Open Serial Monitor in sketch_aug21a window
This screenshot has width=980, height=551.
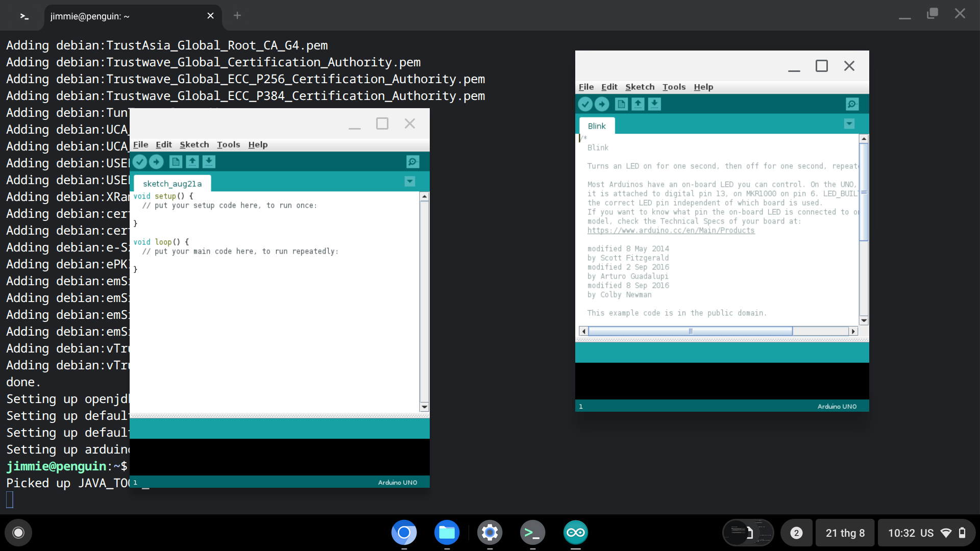click(x=412, y=162)
